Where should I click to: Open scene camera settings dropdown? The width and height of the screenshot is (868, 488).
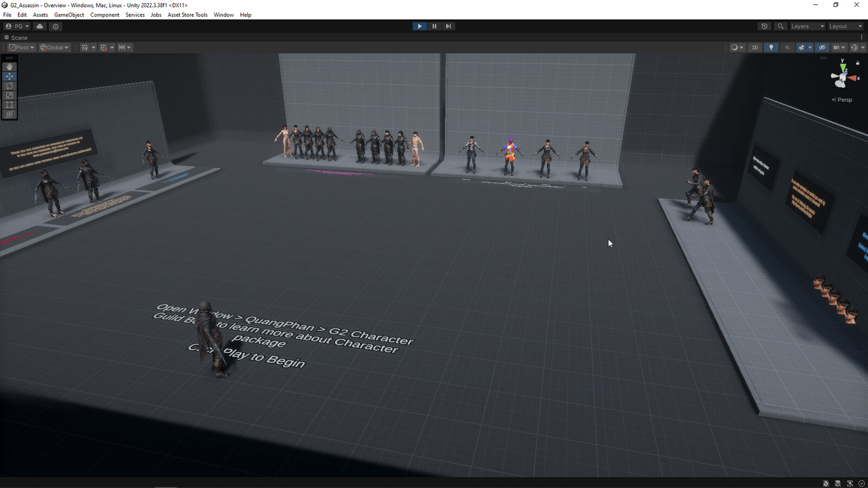[x=839, y=47]
